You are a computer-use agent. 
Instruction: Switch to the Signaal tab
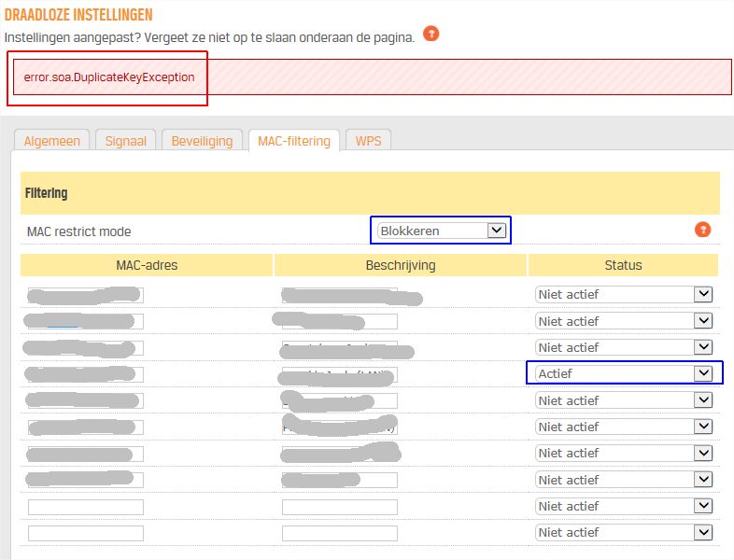pyautogui.click(x=126, y=141)
